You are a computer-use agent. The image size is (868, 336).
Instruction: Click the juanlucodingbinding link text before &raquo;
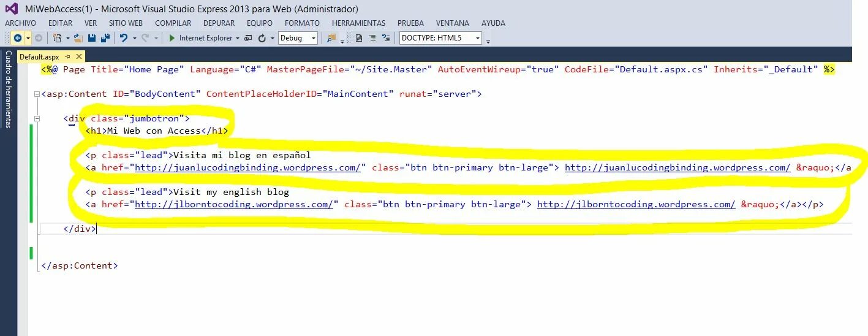[677, 167]
